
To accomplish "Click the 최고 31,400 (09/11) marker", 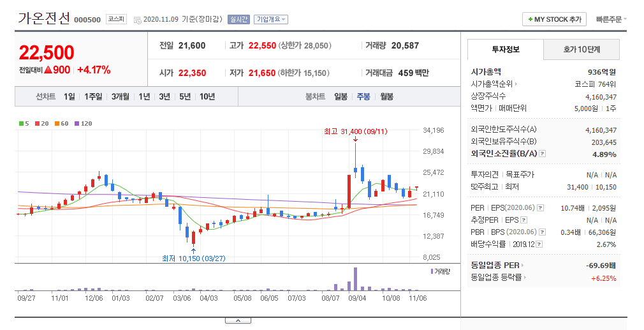I will [x=356, y=131].
